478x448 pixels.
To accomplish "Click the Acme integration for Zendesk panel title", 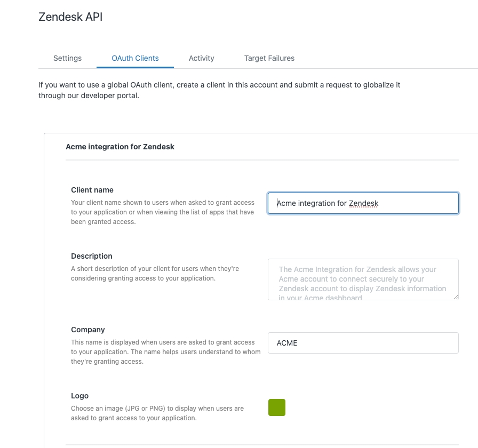I will (x=120, y=147).
